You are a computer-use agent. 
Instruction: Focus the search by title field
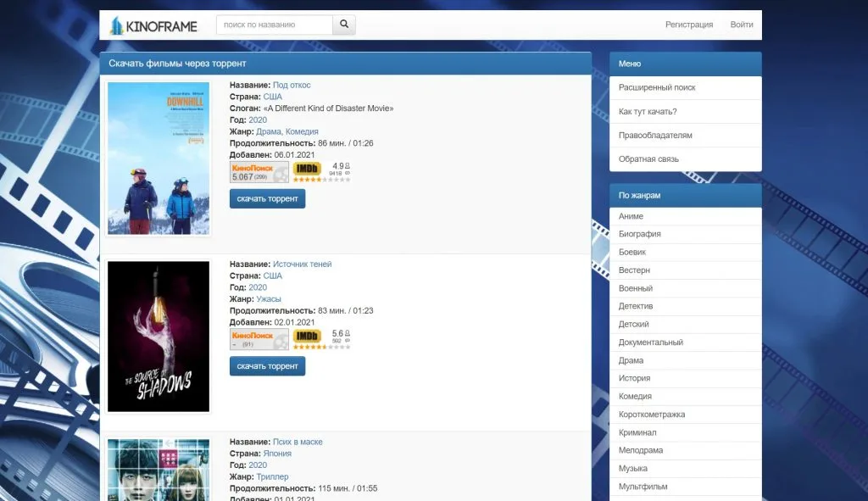point(275,25)
